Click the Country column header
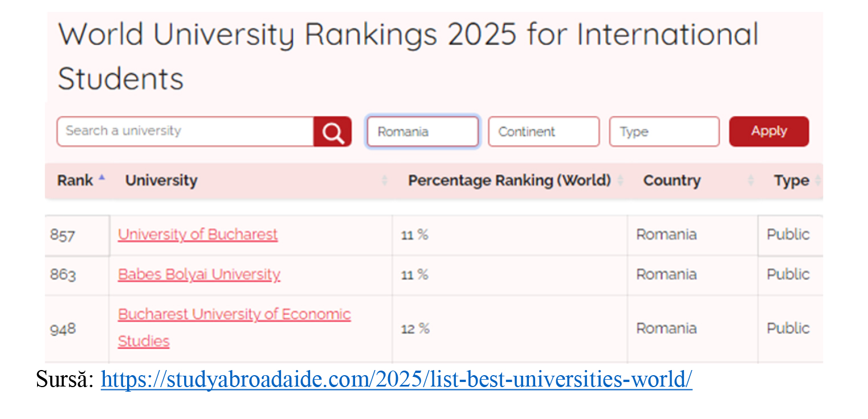 coord(672,180)
